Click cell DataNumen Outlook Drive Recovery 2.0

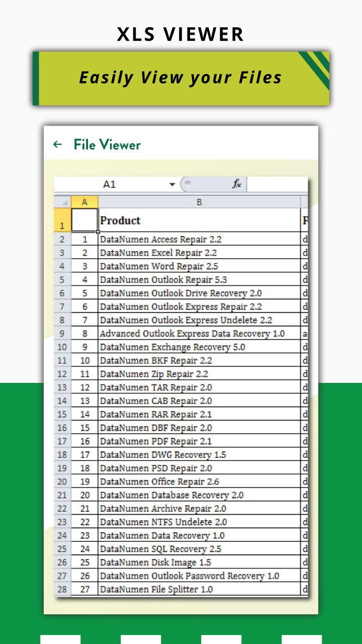pyautogui.click(x=199, y=293)
